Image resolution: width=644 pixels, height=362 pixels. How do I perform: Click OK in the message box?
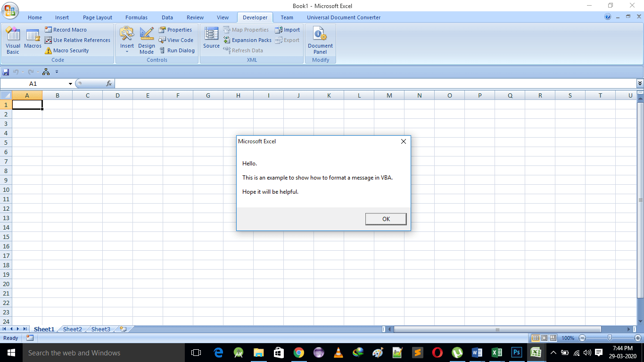pos(386,219)
